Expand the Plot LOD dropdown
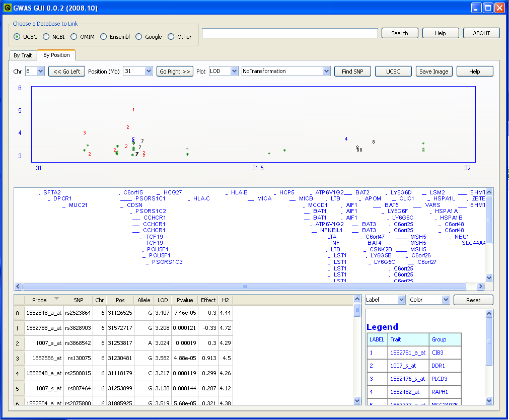This screenshot has width=509, height=420. pos(234,72)
